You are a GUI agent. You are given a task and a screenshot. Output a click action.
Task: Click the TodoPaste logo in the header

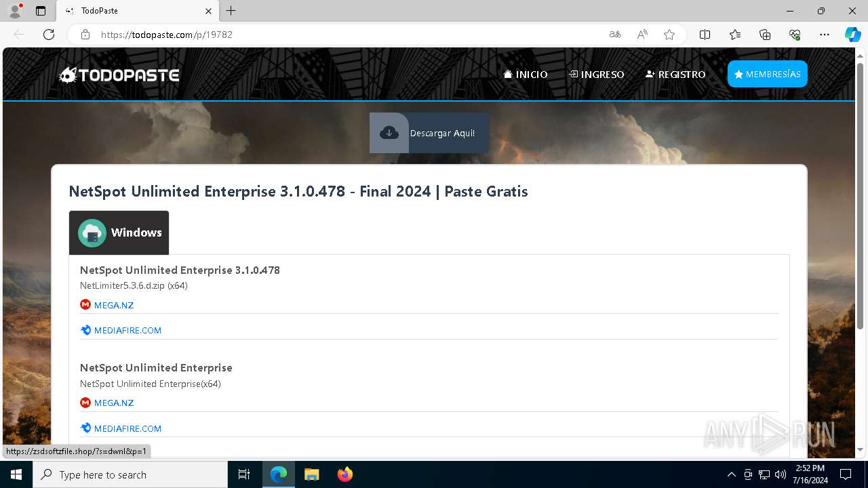tap(119, 75)
